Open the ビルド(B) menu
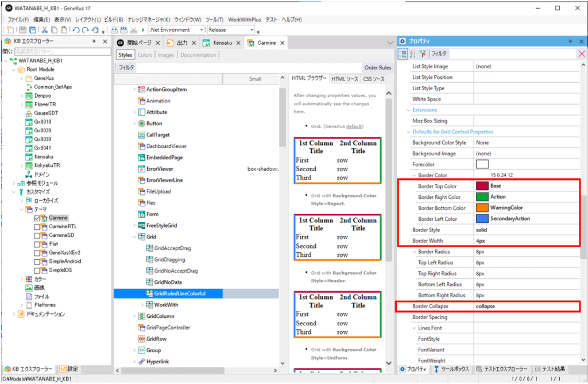The image size is (588, 384). [114, 20]
